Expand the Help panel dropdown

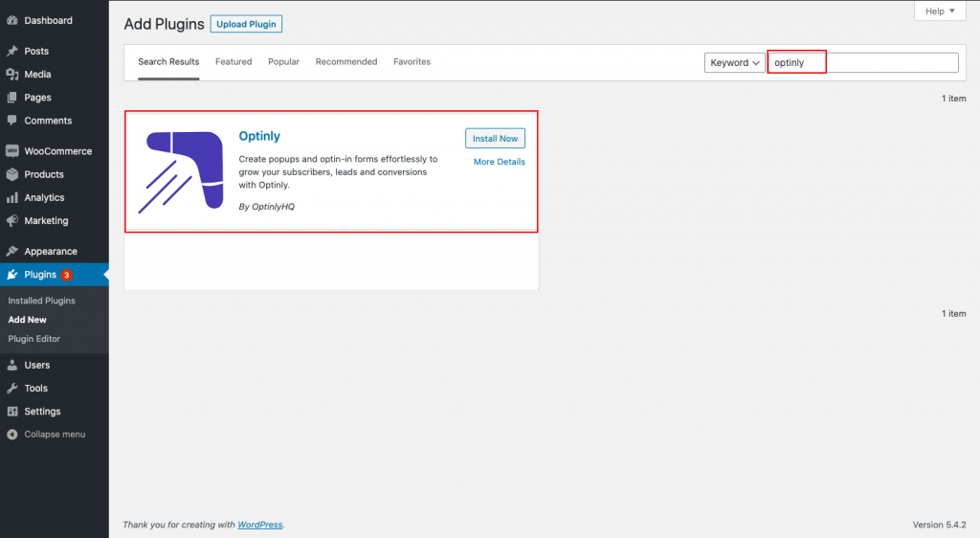[940, 11]
